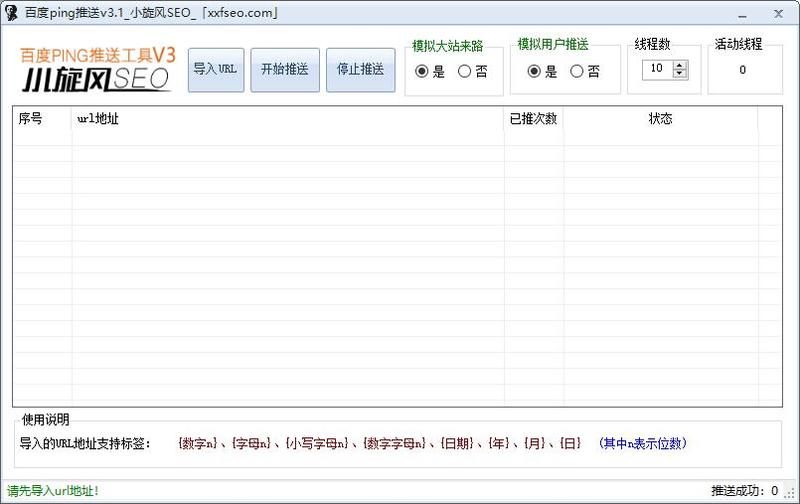Click the 状态 column header
The height and width of the screenshot is (504, 800).
point(660,119)
